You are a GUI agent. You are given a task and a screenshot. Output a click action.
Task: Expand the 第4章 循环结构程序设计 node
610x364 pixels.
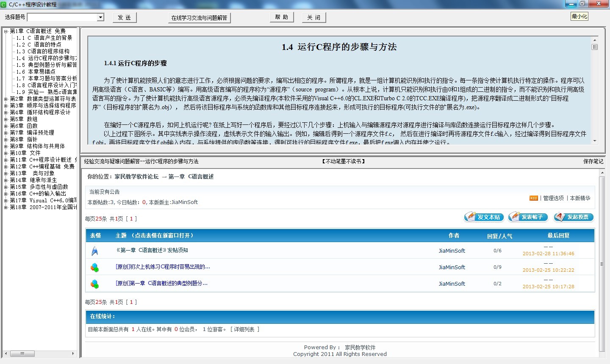point(6,112)
